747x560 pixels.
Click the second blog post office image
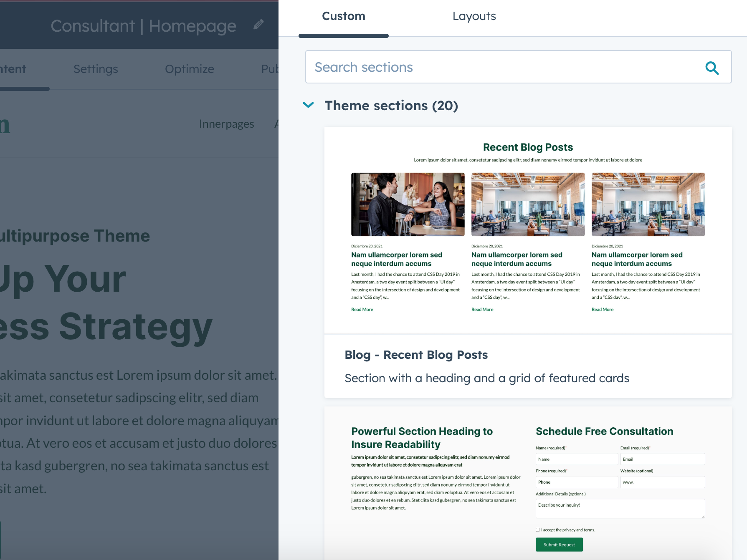(528, 204)
